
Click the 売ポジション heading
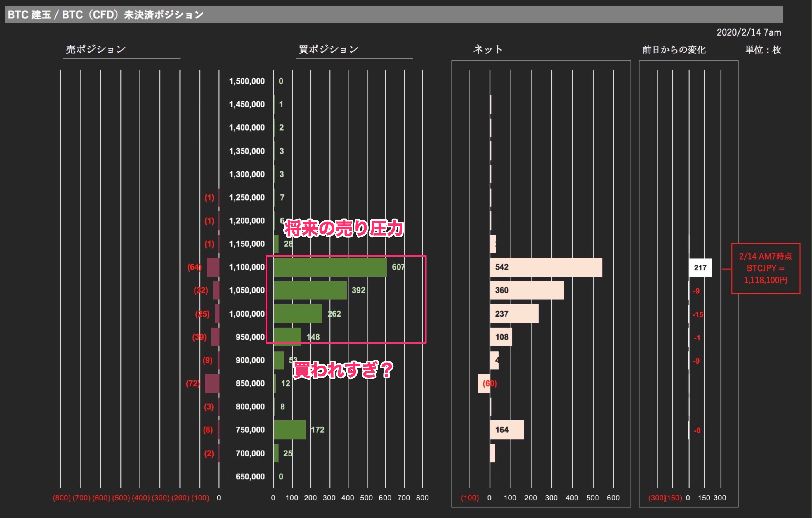tap(96, 49)
